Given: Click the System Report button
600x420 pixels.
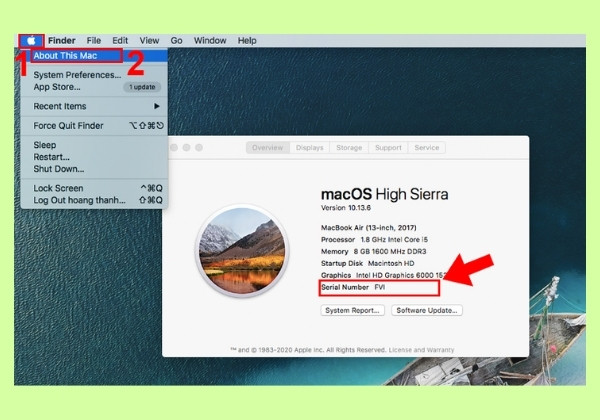Looking at the screenshot, I should 352,310.
